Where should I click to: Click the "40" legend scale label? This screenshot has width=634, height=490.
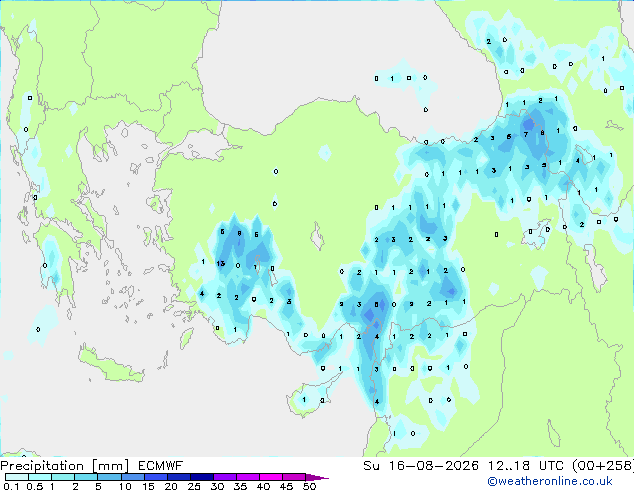pyautogui.click(x=263, y=486)
